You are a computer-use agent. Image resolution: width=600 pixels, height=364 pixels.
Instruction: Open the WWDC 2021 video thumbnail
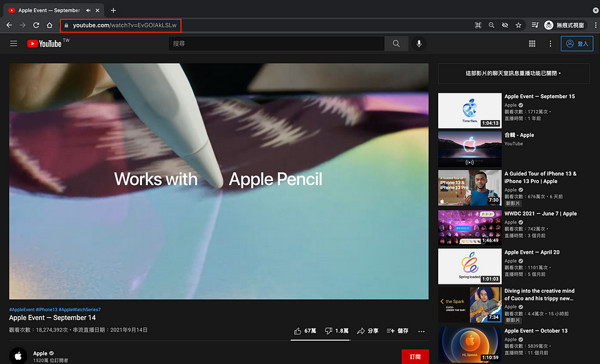pos(470,228)
